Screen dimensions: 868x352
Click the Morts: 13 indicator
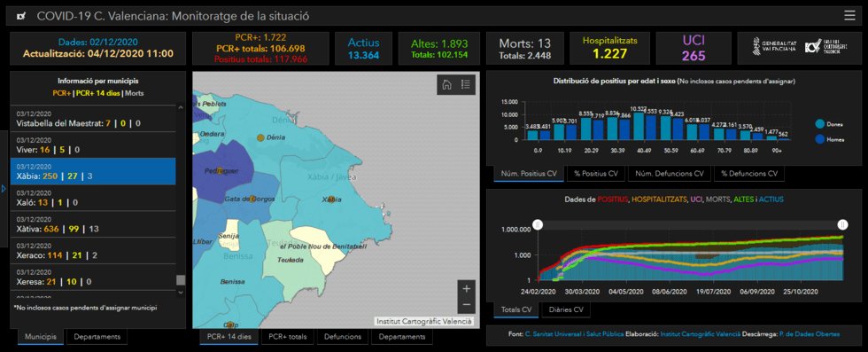click(x=524, y=48)
